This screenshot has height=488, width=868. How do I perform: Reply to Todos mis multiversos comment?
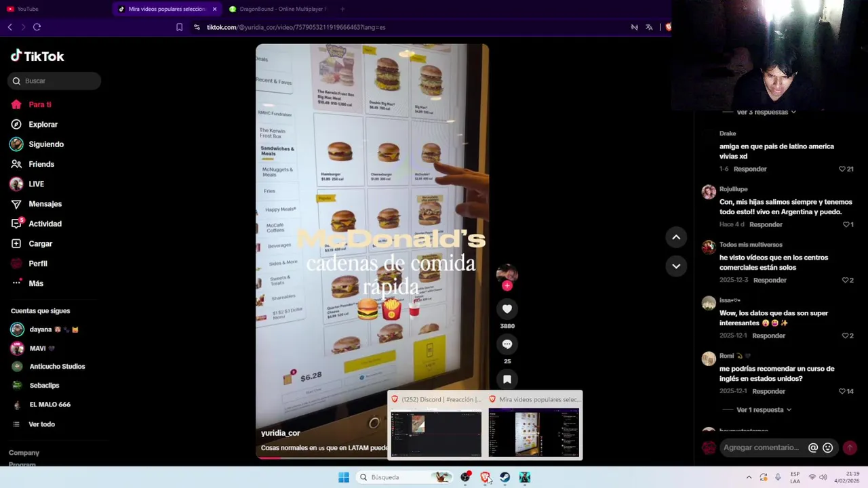pos(770,280)
